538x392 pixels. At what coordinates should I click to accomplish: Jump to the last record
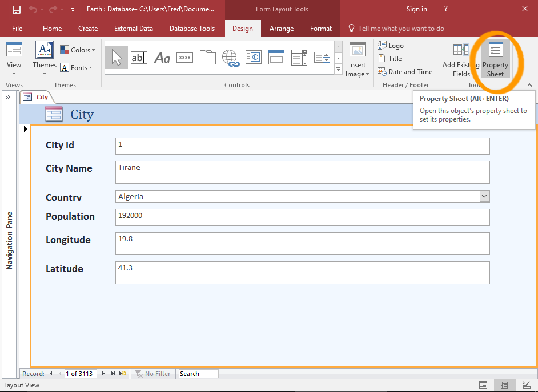pyautogui.click(x=113, y=374)
